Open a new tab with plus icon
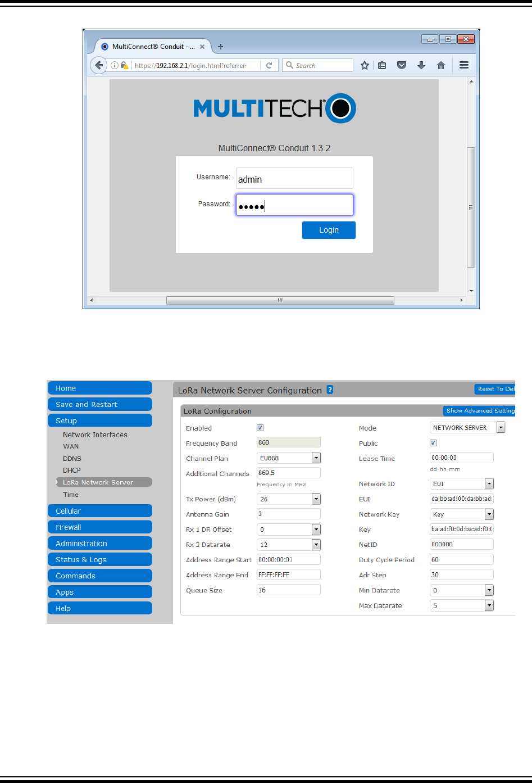Viewport: 532px width, 783px height. click(x=221, y=47)
